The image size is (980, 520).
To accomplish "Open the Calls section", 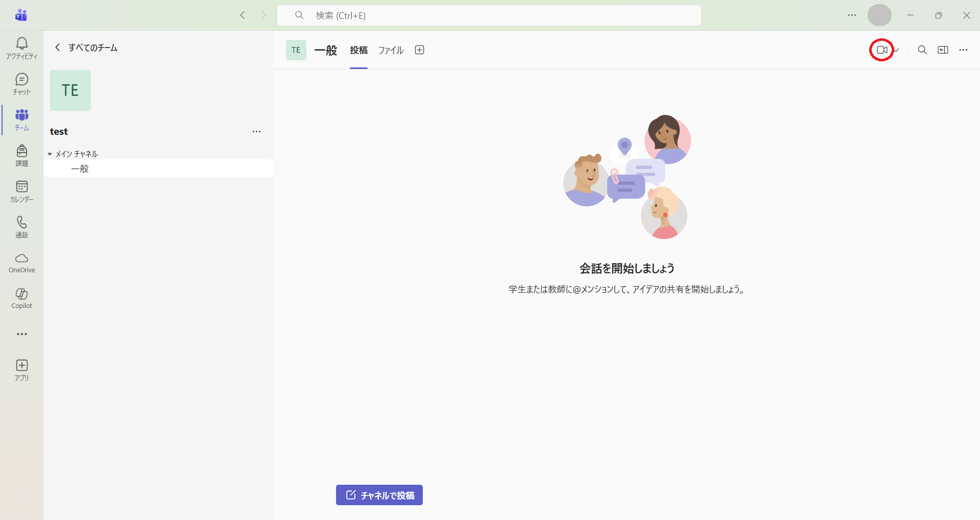I will point(21,227).
